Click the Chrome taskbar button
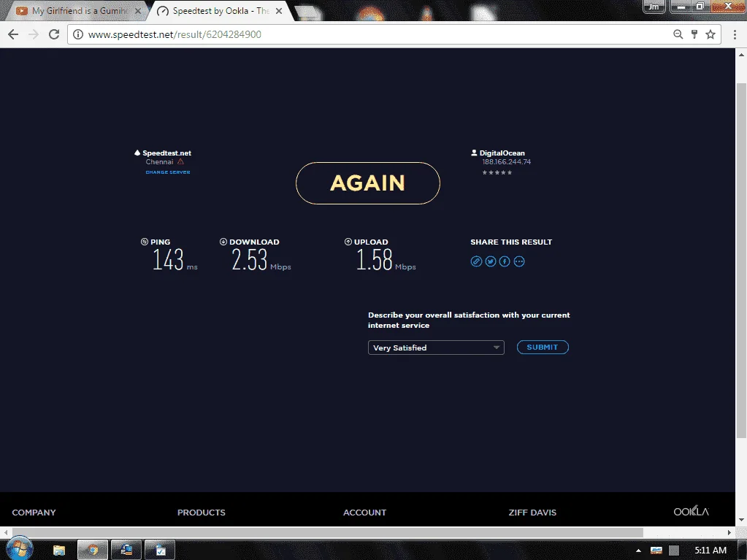Viewport: 747px width, 560px height. pyautogui.click(x=93, y=550)
